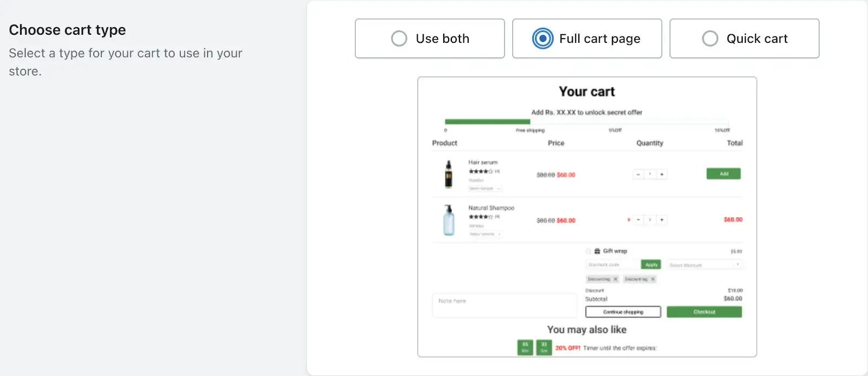Select the Use both radio option
Screen dimensions: 868x376
pyautogui.click(x=430, y=39)
